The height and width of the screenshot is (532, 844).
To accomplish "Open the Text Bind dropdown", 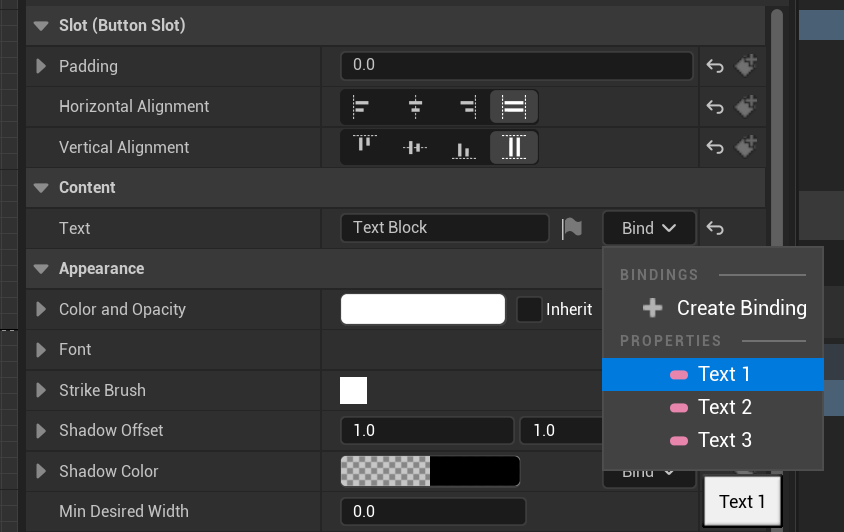I will pos(649,228).
